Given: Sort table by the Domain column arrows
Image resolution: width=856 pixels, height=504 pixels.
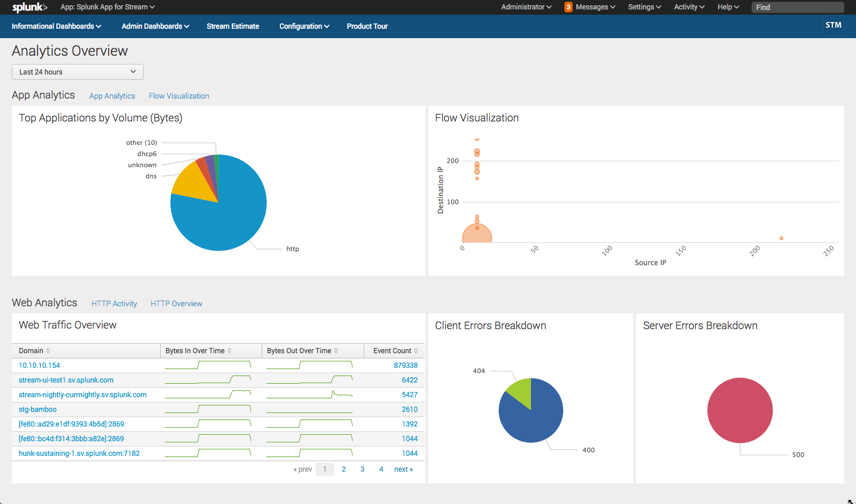Looking at the screenshot, I should [48, 350].
